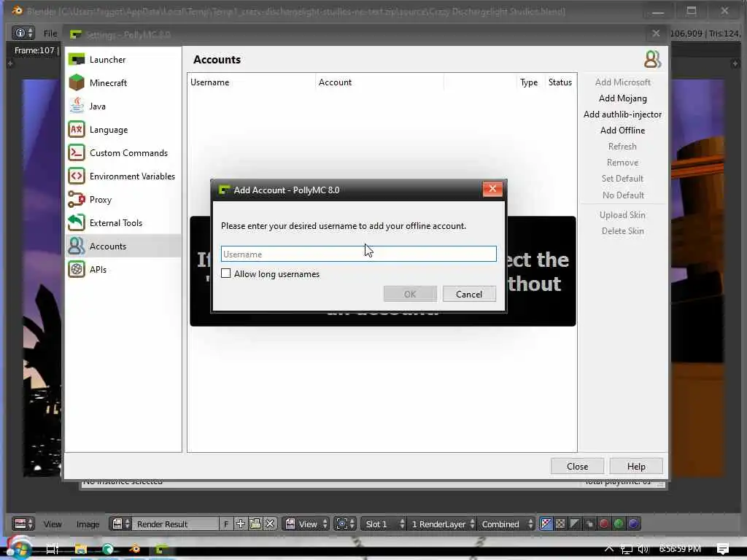Open the Environment Variables page
This screenshot has width=747, height=560.
click(123, 176)
